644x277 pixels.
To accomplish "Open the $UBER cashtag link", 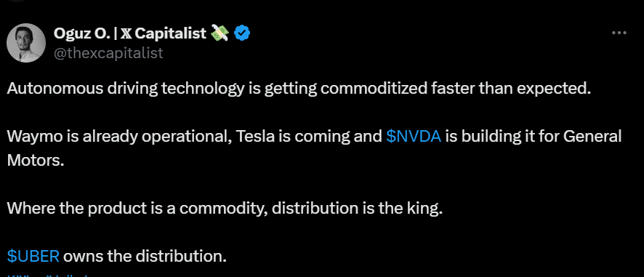I will pos(33,256).
